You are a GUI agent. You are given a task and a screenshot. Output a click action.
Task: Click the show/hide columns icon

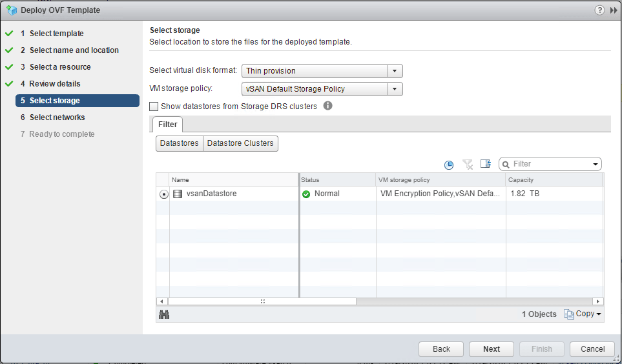coord(486,164)
